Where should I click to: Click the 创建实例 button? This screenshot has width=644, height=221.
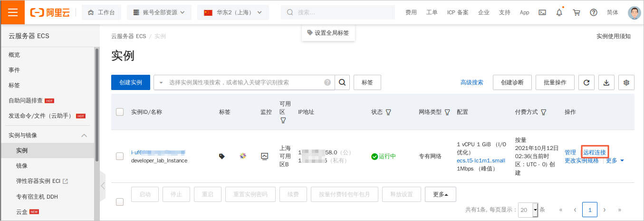(x=131, y=82)
